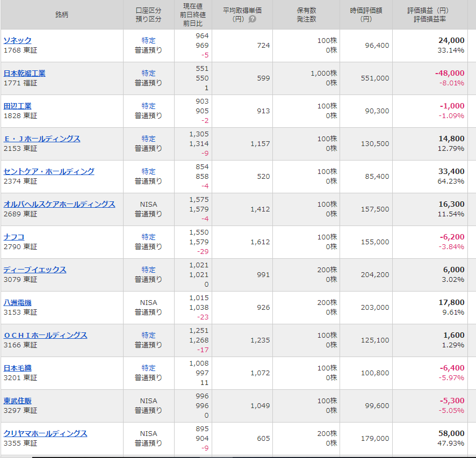Select OCHIホールディングス profit value 1,600
Viewport: 476px width, 458px height.
coord(453,335)
